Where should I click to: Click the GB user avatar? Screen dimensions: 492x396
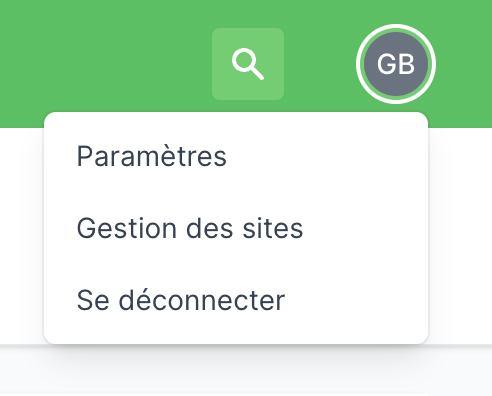pos(396,64)
